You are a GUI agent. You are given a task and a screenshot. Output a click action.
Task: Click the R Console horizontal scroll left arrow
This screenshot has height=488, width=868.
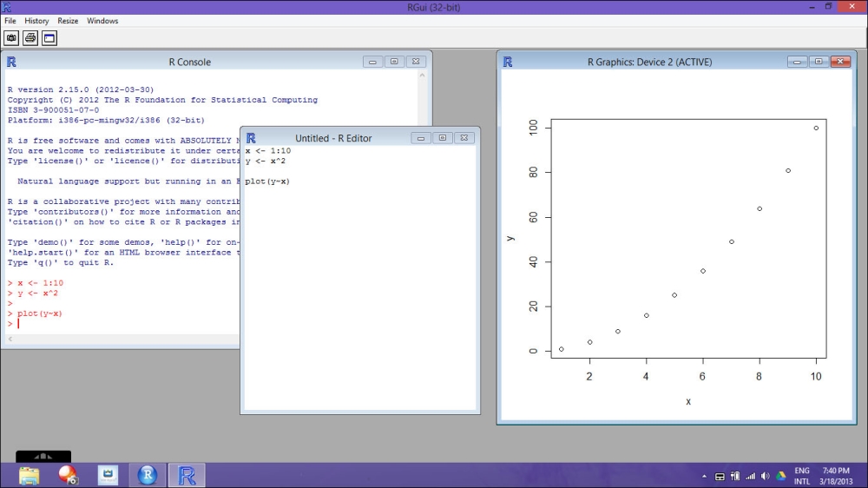pyautogui.click(x=10, y=339)
